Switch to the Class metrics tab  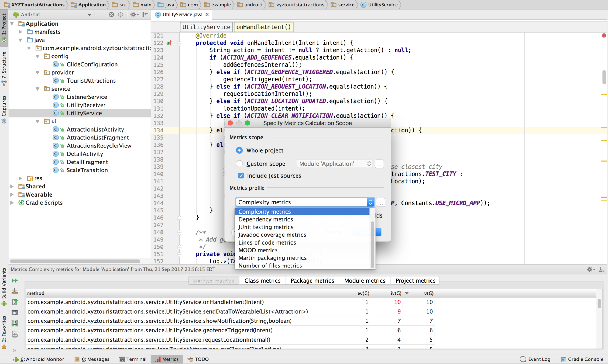[x=262, y=280]
